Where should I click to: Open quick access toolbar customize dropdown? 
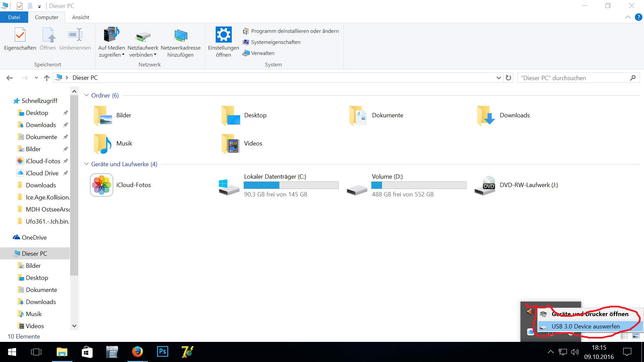tap(39, 6)
